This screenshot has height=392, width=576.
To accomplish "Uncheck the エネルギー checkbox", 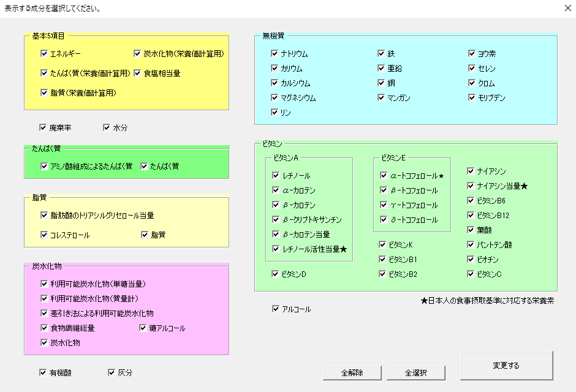I will pyautogui.click(x=44, y=54).
